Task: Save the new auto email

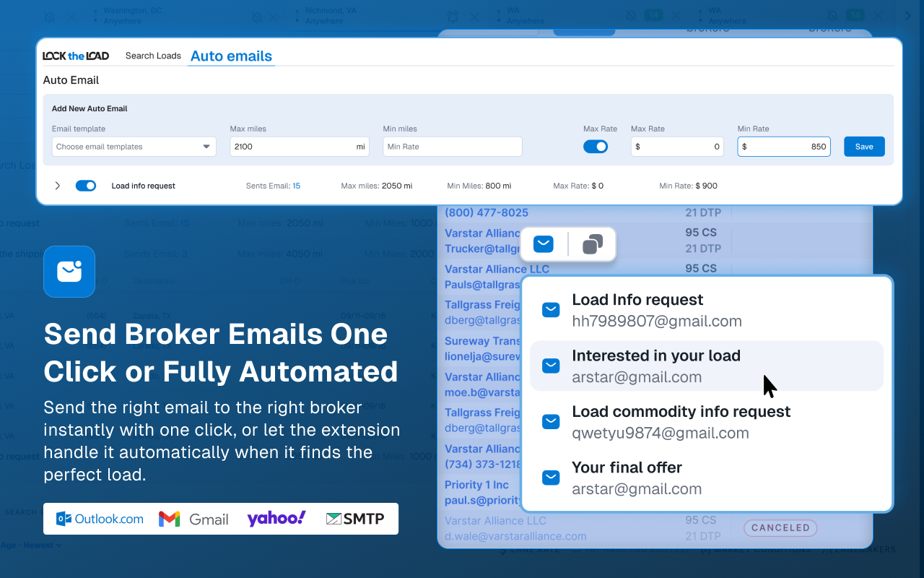Action: pos(864,147)
